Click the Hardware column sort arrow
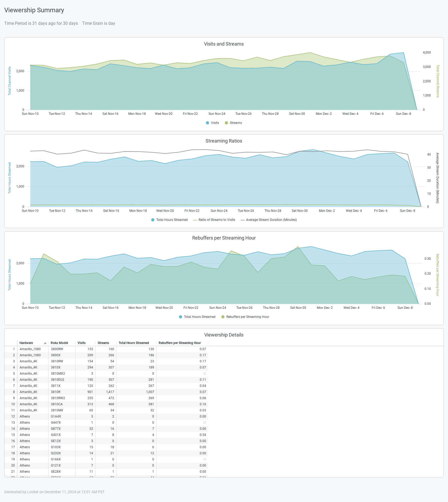This screenshot has height=502, width=448. [45, 343]
